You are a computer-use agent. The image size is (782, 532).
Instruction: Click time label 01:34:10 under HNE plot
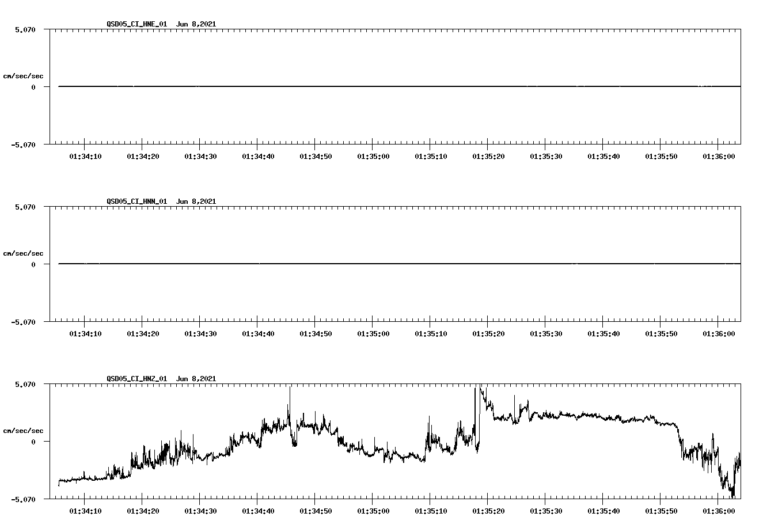tap(85, 157)
